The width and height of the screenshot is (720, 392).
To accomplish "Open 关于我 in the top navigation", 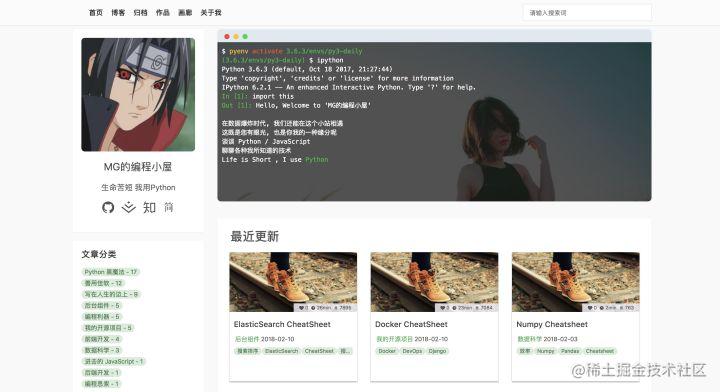I will (x=211, y=13).
